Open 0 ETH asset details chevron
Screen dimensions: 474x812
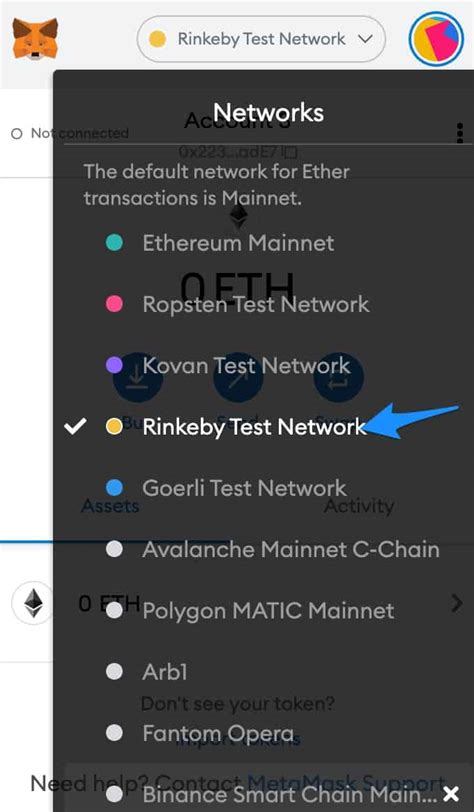tap(456, 603)
